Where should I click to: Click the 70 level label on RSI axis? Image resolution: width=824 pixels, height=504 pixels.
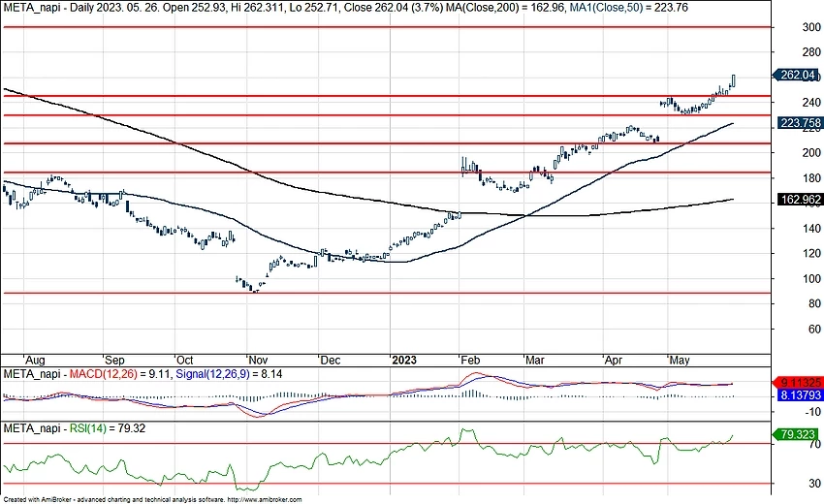click(814, 445)
